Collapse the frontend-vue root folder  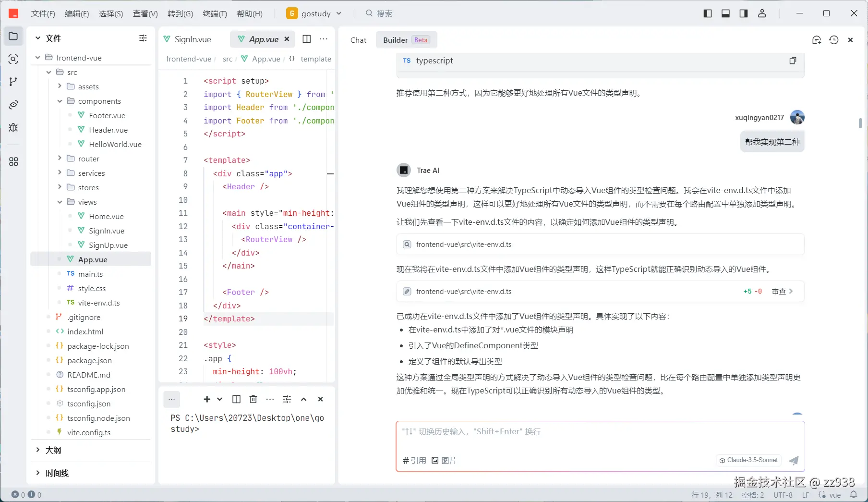pyautogui.click(x=38, y=58)
